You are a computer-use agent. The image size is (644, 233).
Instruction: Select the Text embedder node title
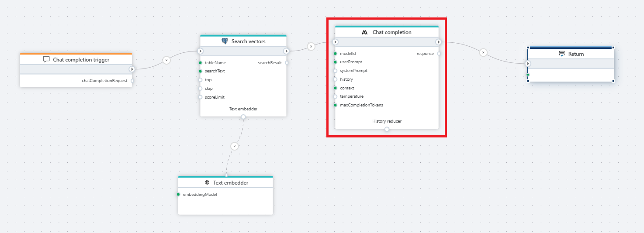230,183
